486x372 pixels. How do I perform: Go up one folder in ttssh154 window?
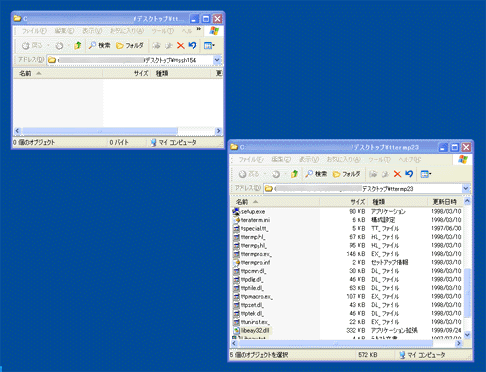[77, 45]
